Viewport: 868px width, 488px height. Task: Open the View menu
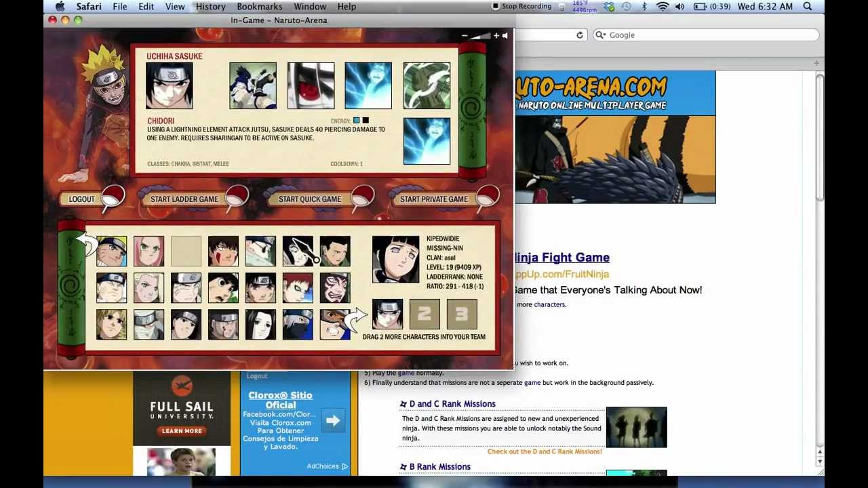[x=175, y=7]
